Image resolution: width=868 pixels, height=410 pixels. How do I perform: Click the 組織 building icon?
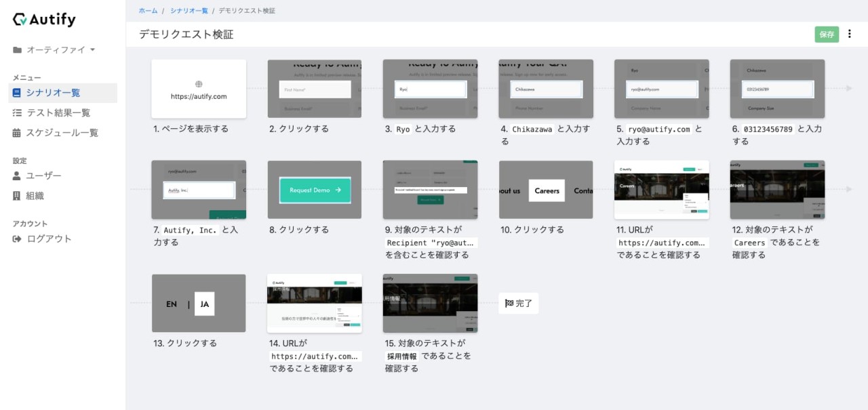(17, 196)
